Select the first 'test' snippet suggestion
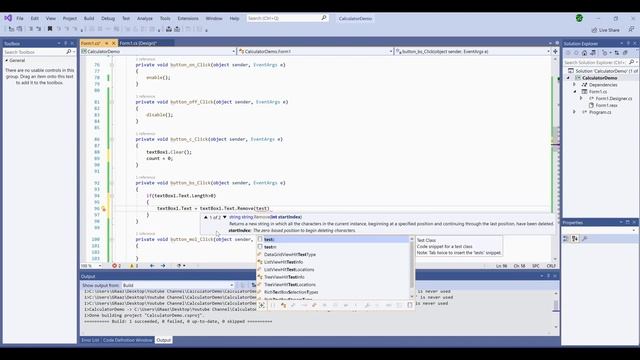Screen dimensions: 640x360 click(x=333, y=240)
